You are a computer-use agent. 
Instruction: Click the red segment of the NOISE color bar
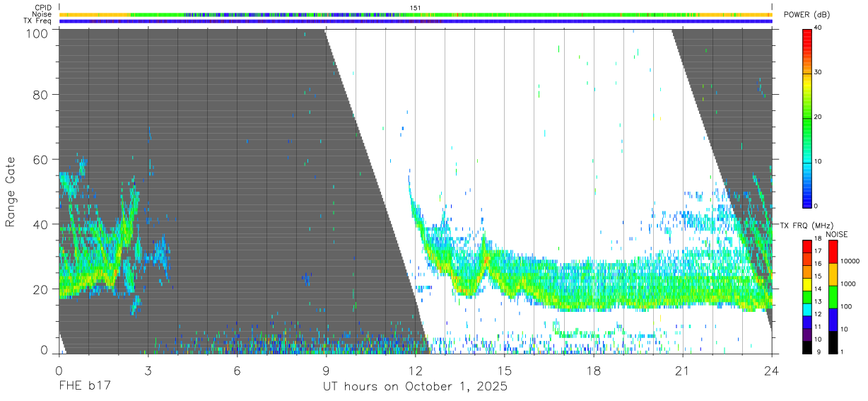click(833, 252)
